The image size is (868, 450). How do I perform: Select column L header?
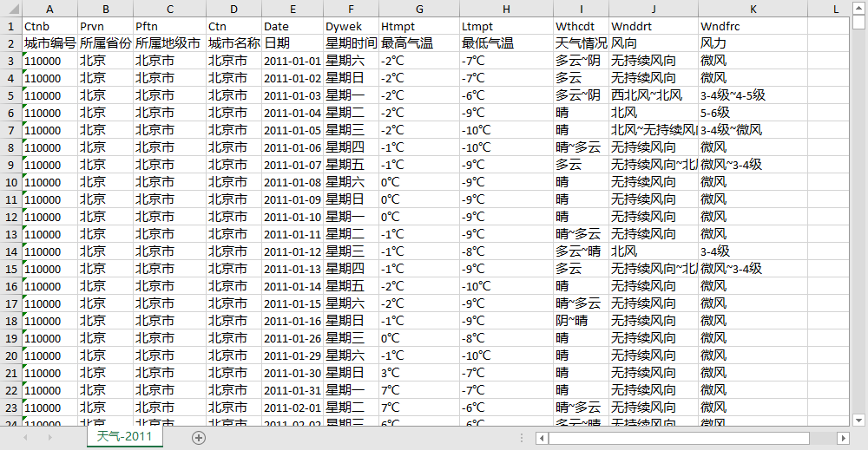[x=836, y=10]
